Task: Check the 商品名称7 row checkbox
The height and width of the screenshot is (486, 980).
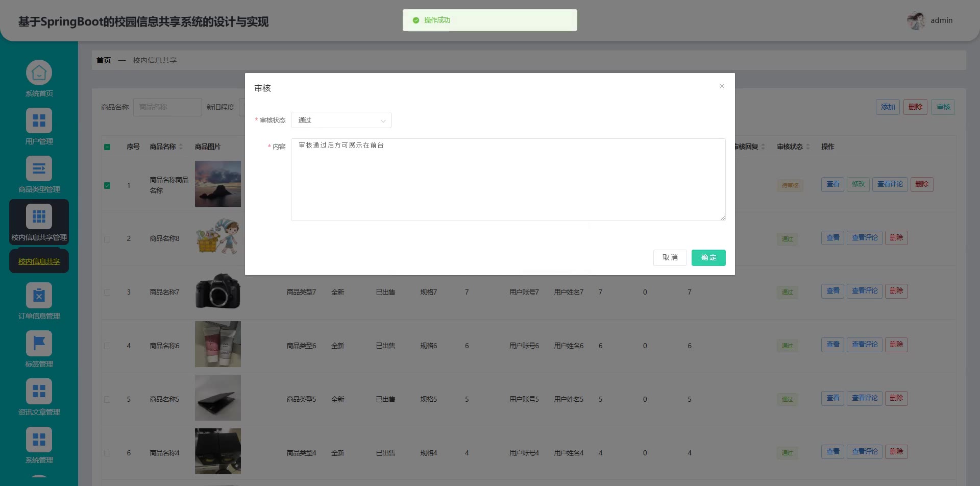Action: click(107, 293)
